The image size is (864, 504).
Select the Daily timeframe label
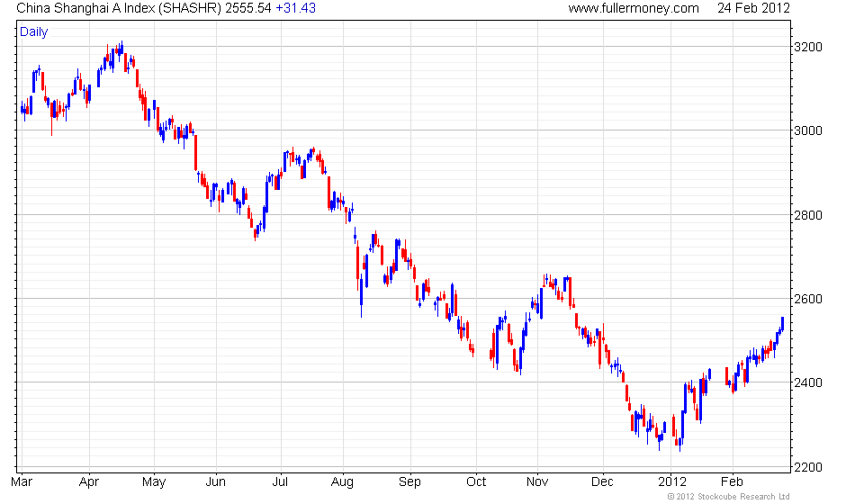click(33, 31)
